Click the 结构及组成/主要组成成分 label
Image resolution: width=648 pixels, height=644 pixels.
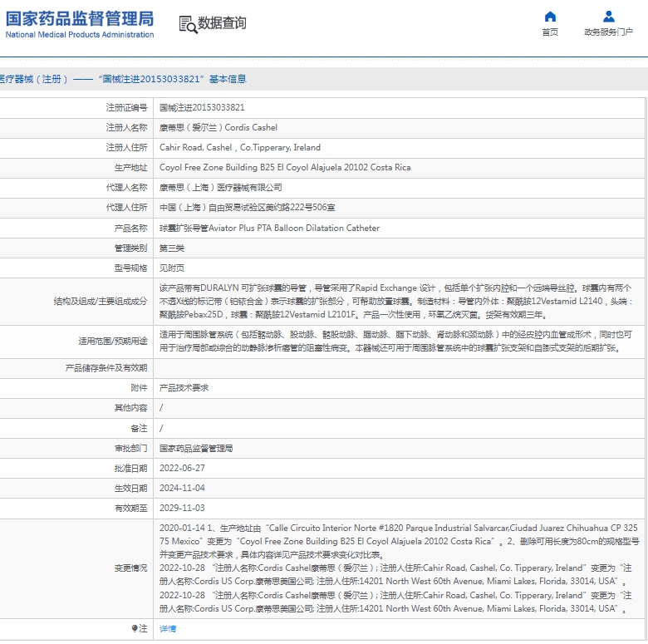point(101,302)
